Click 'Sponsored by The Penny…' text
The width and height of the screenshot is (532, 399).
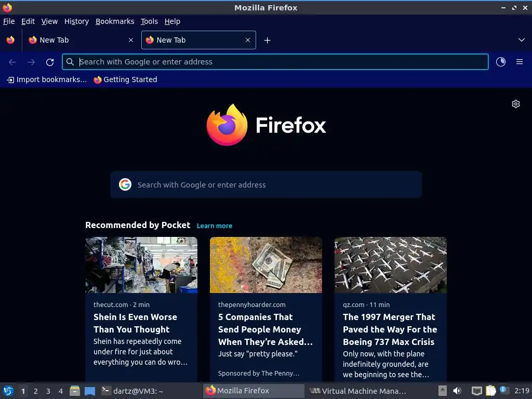coord(259,373)
